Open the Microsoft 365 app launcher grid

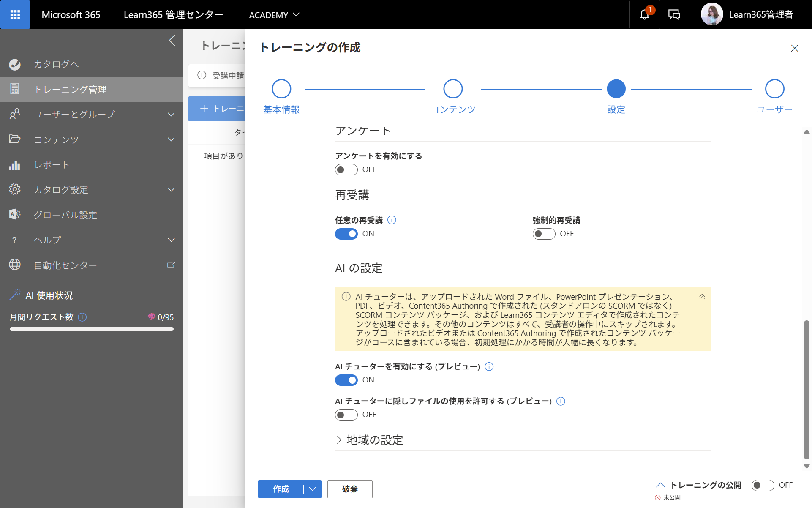(15, 15)
